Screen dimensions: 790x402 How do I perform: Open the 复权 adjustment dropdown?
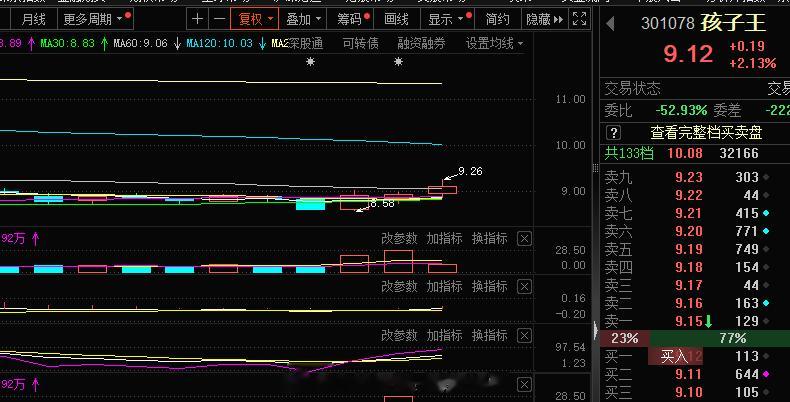point(254,19)
